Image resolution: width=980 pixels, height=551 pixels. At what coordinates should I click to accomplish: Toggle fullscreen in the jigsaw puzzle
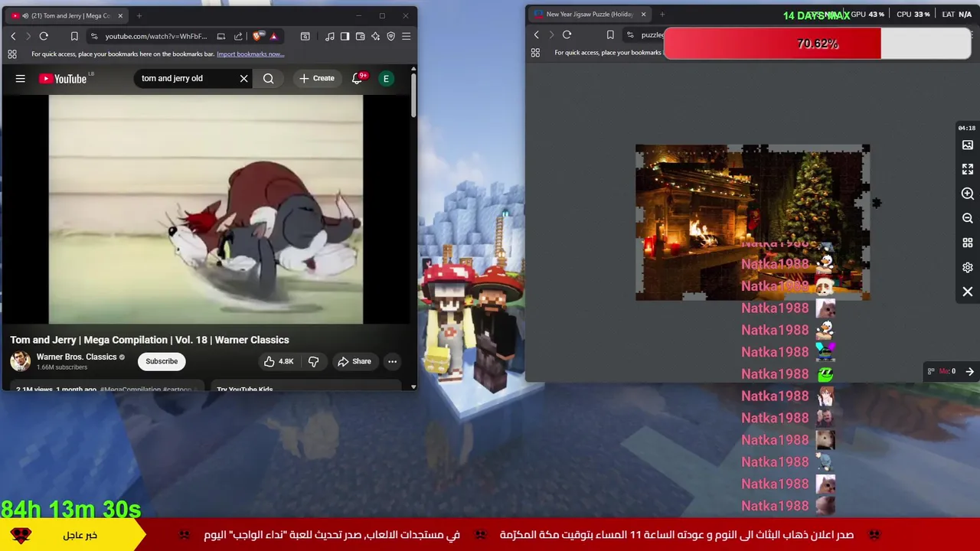[968, 169]
